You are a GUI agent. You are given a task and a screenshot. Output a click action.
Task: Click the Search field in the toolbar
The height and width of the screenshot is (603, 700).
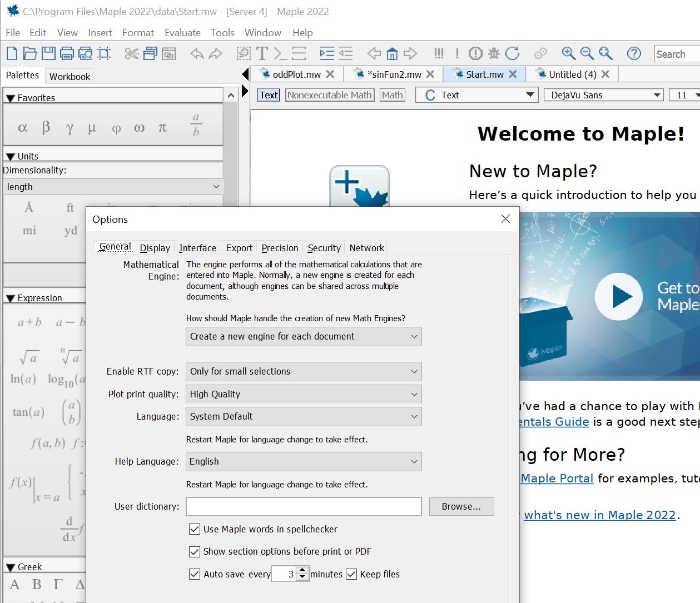[677, 54]
